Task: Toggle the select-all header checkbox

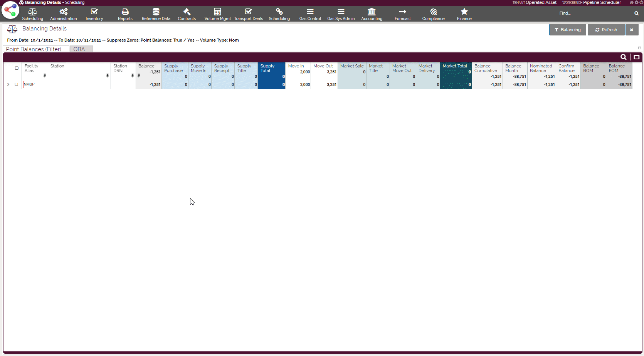Action: pyautogui.click(x=17, y=68)
